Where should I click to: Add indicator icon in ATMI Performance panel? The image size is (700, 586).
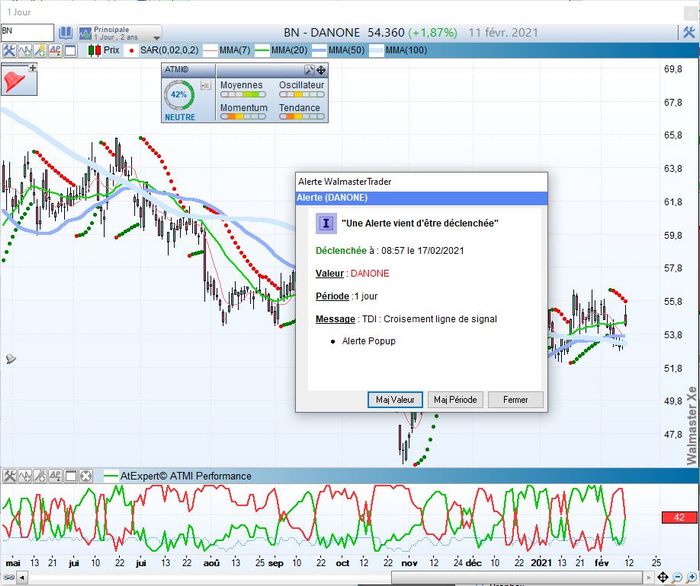click(x=25, y=476)
